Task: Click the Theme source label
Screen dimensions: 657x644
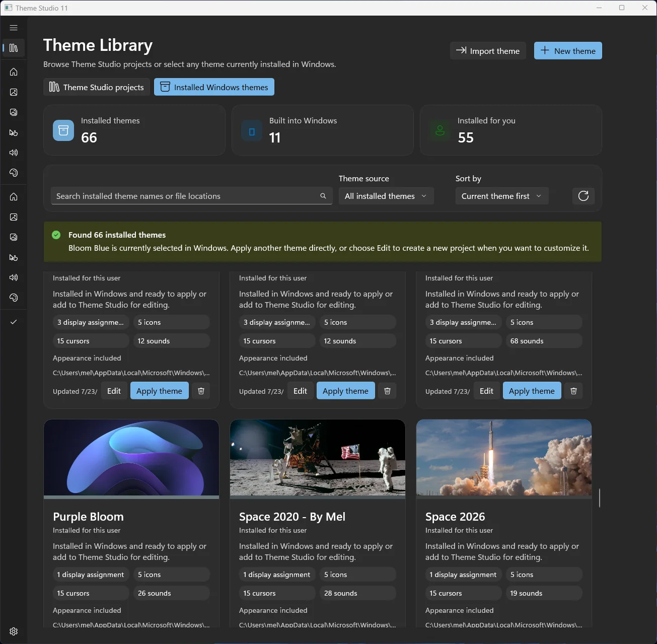Action: click(x=364, y=178)
